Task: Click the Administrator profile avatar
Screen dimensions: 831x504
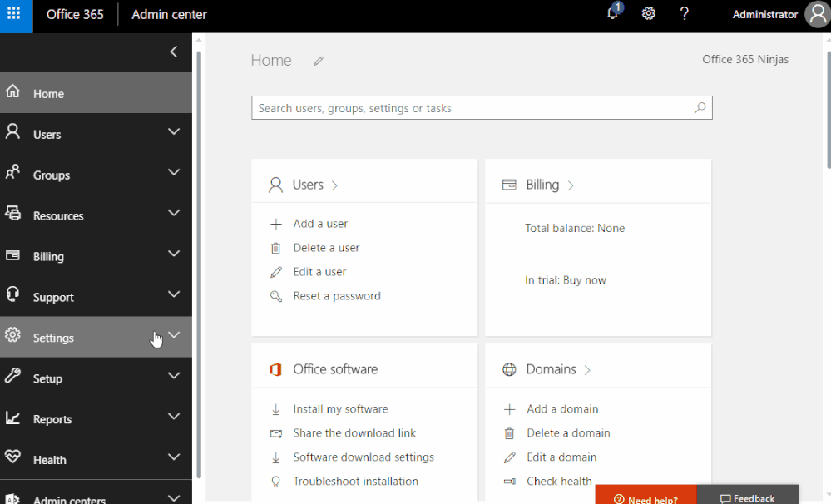Action: coord(817,14)
